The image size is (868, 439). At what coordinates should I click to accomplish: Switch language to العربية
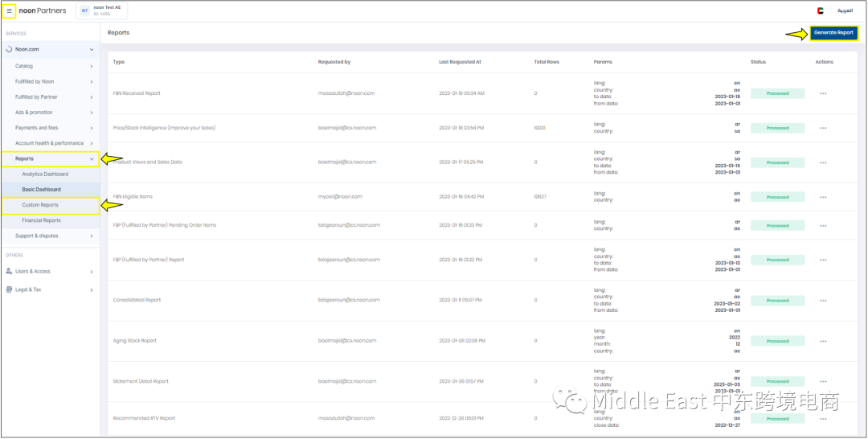pos(844,10)
